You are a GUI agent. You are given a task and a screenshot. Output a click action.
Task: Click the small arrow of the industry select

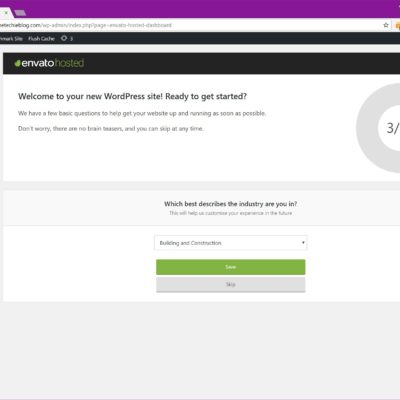[x=303, y=242]
